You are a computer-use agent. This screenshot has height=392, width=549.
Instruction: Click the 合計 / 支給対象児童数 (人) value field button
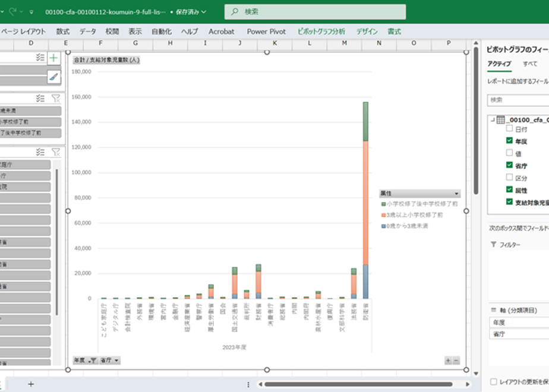[106, 60]
